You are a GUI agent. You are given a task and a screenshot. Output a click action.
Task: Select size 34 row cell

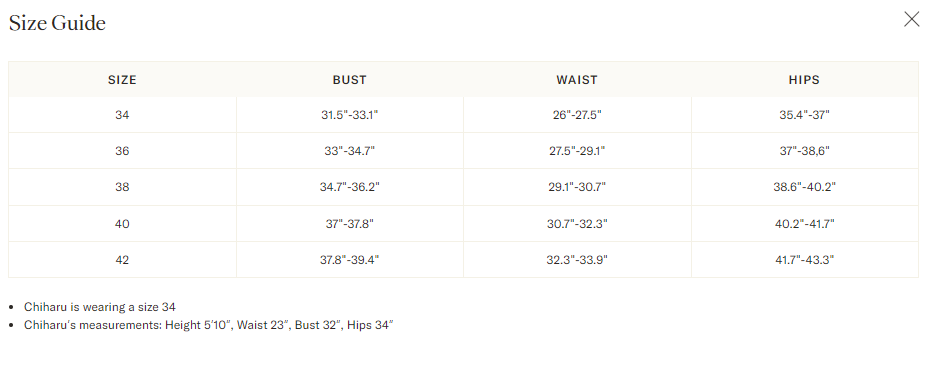tap(122, 115)
